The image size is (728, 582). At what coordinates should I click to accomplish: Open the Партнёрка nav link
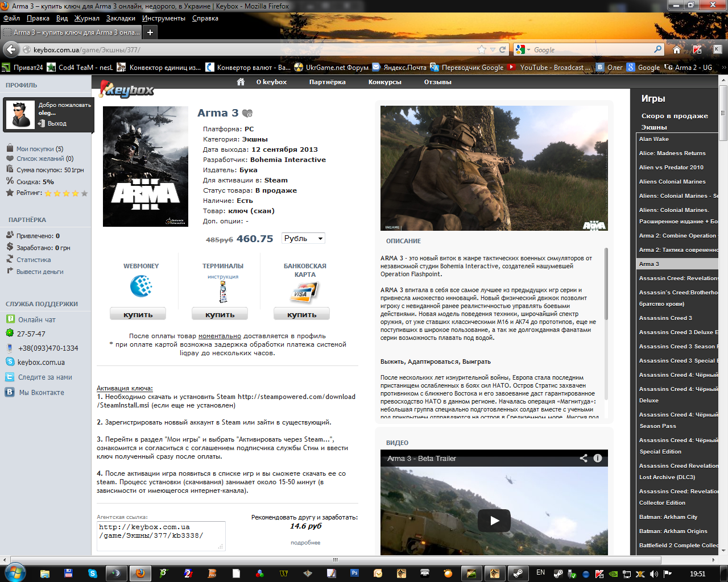(x=327, y=82)
